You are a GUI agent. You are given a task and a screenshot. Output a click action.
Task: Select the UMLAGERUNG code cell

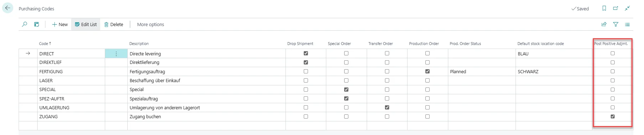coord(71,107)
